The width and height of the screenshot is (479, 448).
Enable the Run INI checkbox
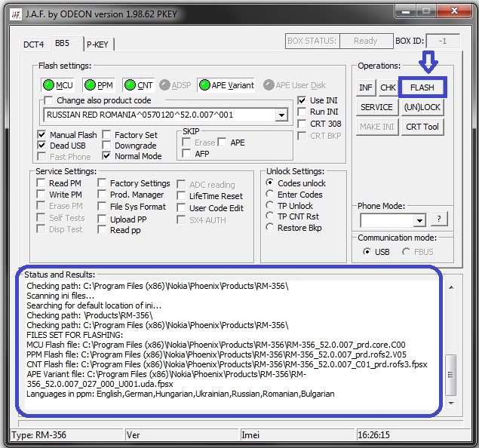tap(302, 112)
